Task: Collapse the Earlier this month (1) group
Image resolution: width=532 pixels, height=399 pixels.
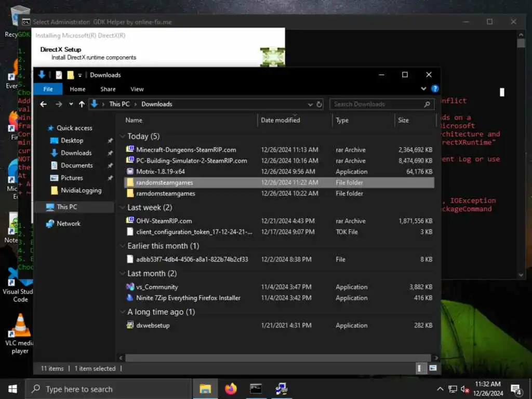Action: [x=122, y=246]
